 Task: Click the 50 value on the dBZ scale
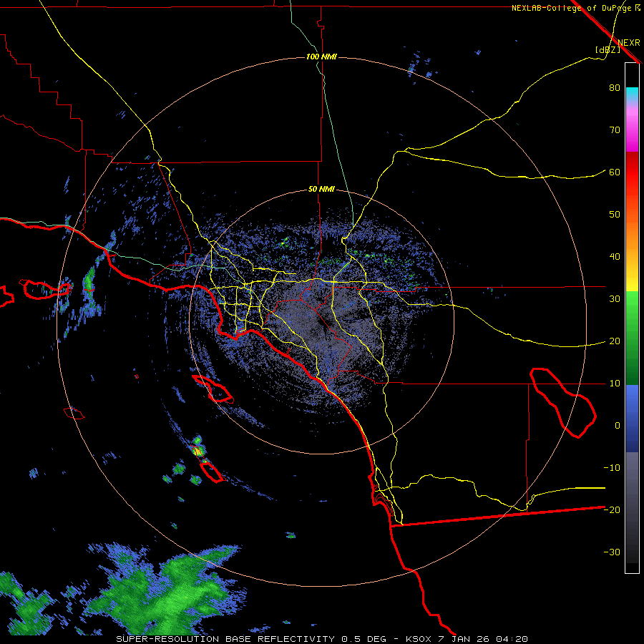click(615, 215)
